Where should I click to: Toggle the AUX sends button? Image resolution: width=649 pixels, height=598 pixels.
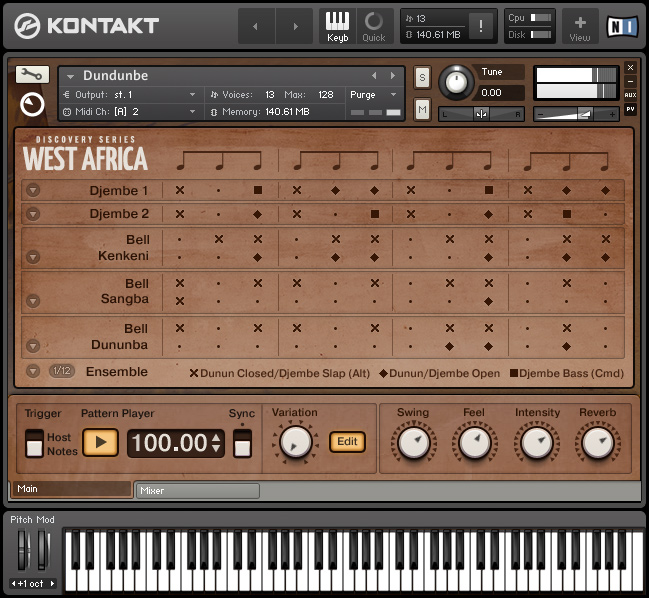[630, 95]
